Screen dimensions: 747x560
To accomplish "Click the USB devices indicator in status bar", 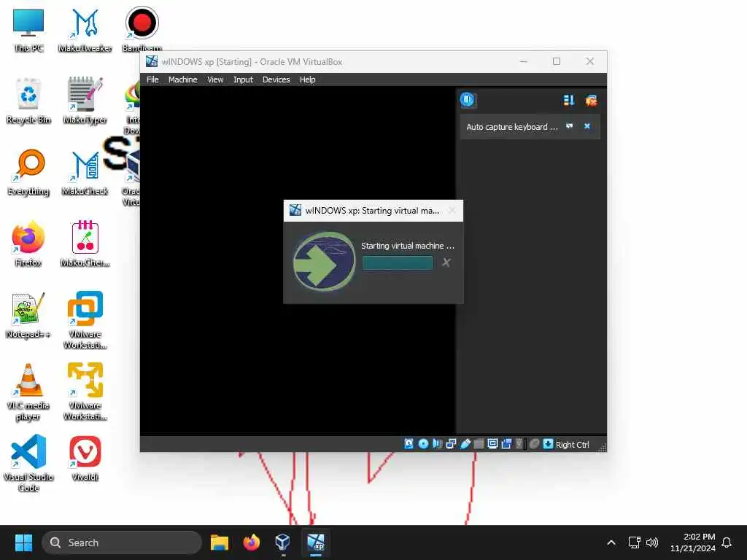I will (x=465, y=444).
